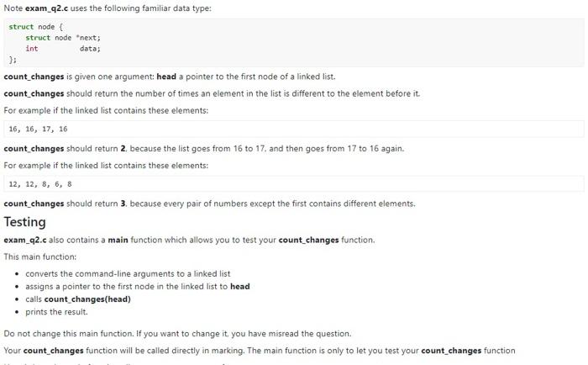588x365 pixels.
Task: Click the 'int data;' line in code
Action: click(63, 49)
